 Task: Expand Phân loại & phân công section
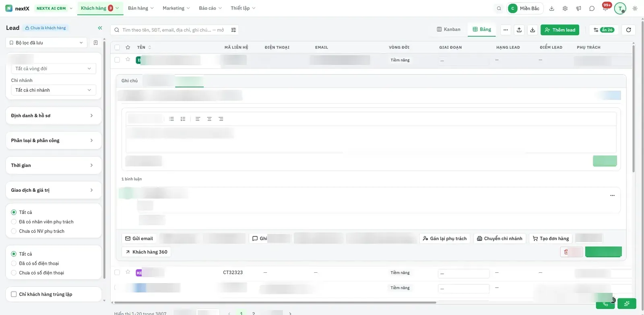(54, 141)
